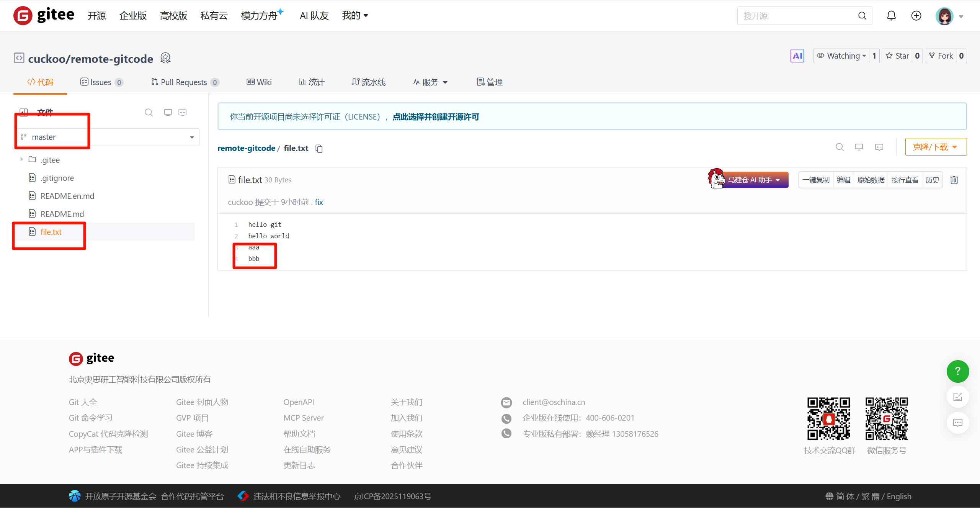Click the plus create-new icon
Viewport: 980px width, 531px height.
pos(916,16)
